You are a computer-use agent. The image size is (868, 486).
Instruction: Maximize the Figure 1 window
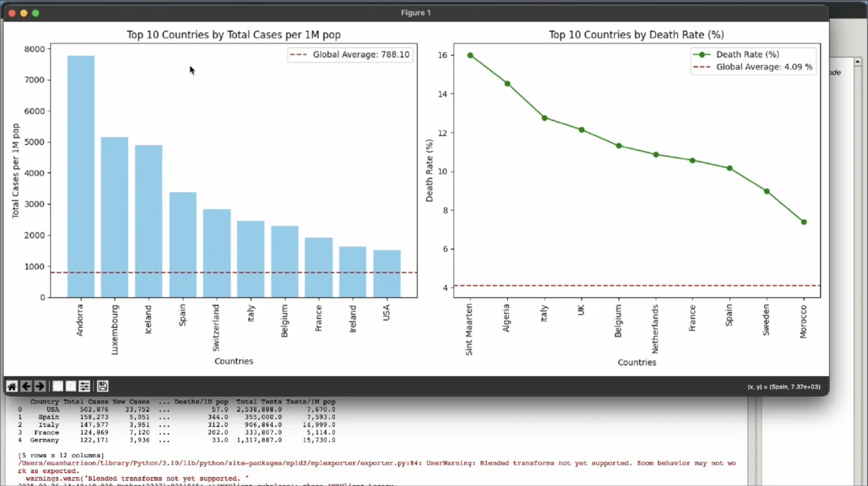pos(35,13)
